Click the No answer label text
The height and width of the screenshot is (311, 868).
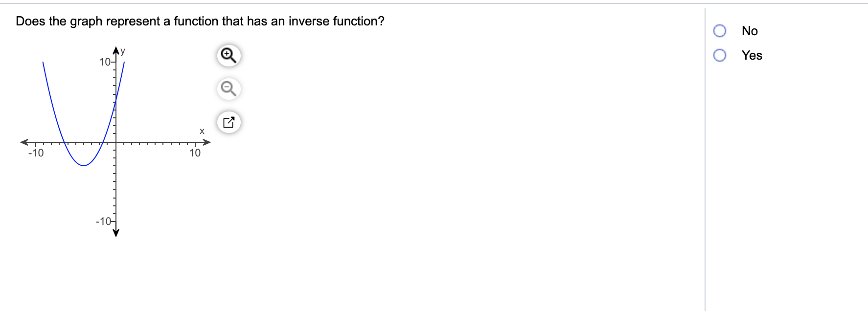click(x=749, y=30)
